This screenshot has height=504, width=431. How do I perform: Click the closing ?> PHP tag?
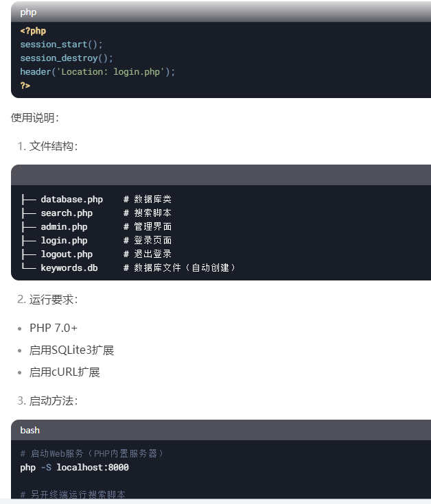tap(25, 86)
